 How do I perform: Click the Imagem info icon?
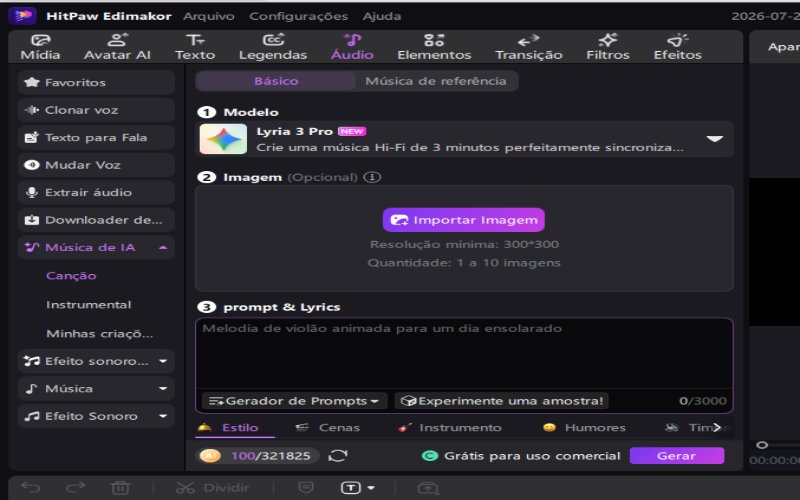[372, 177]
